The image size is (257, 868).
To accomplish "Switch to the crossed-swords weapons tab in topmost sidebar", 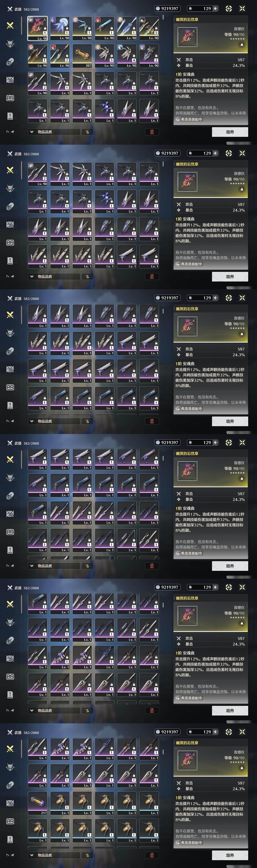I will (x=10, y=25).
